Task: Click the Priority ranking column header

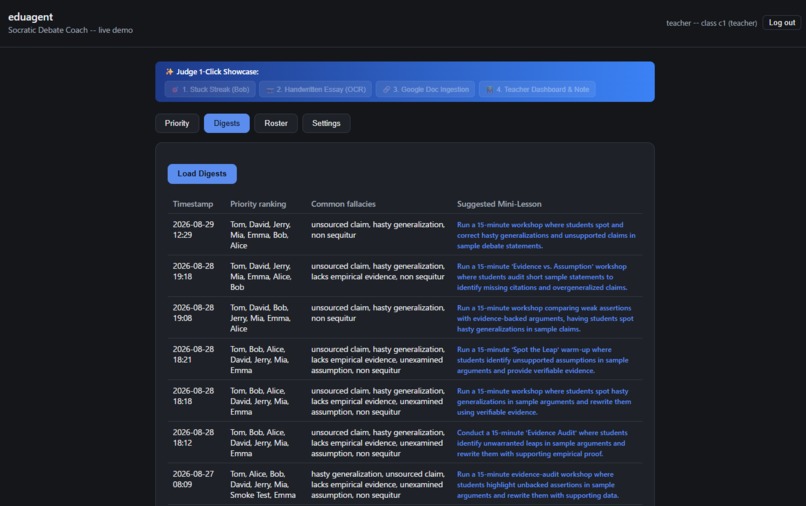Action: click(258, 204)
